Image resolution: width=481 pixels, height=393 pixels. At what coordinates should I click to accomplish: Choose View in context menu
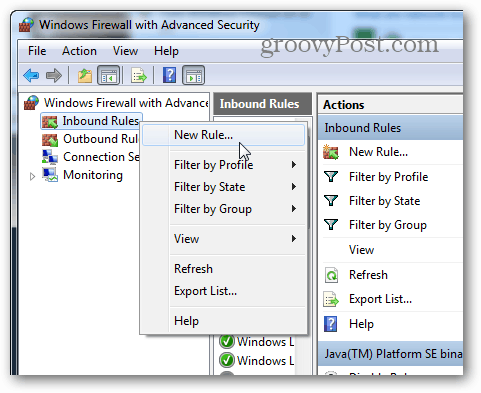tap(223, 239)
